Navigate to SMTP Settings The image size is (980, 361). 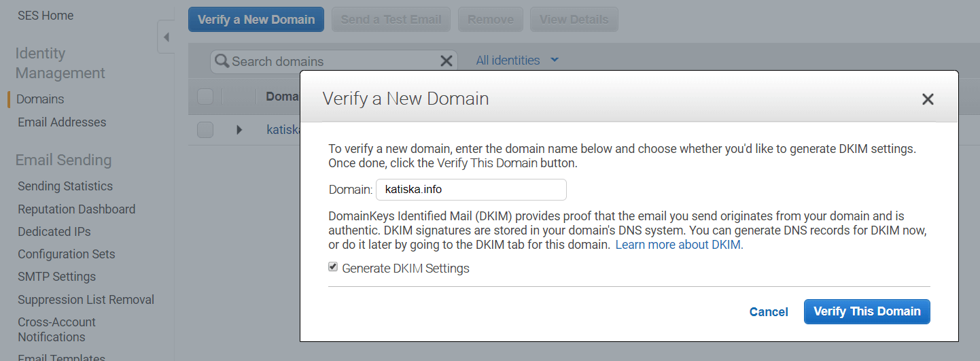pos(56,277)
